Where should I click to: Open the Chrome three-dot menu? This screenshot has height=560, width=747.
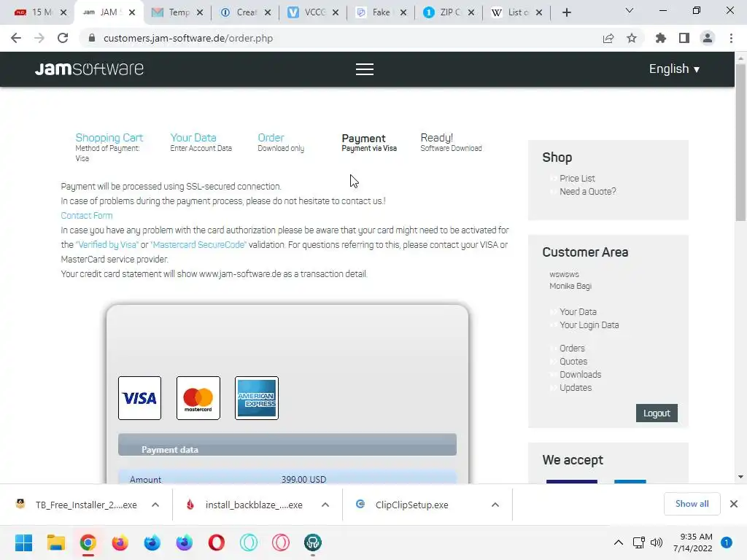coord(731,38)
